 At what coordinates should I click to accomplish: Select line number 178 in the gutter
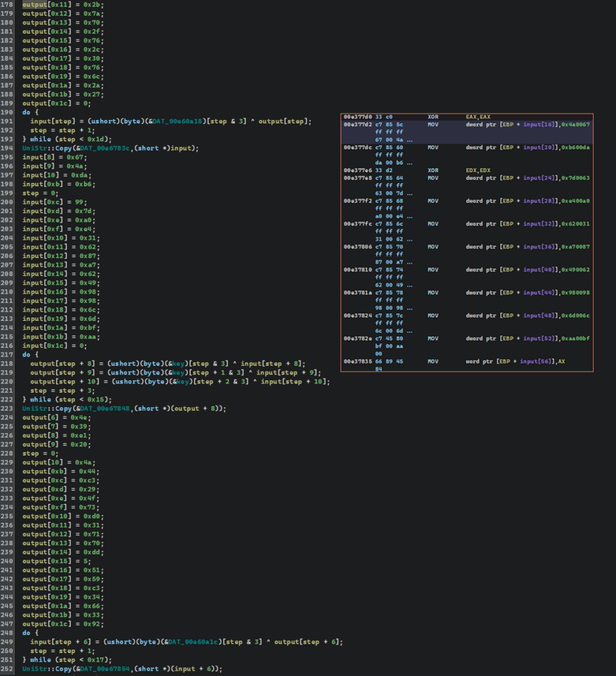tap(7, 5)
